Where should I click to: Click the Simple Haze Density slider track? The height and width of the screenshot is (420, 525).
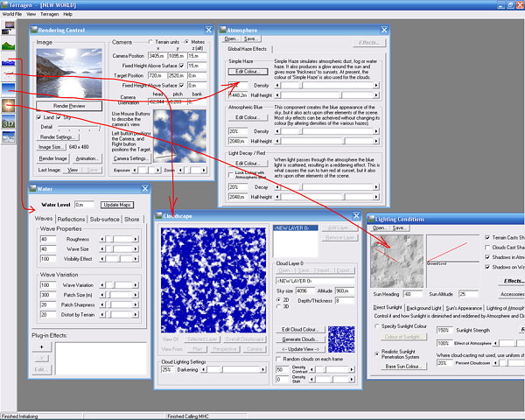(327, 86)
